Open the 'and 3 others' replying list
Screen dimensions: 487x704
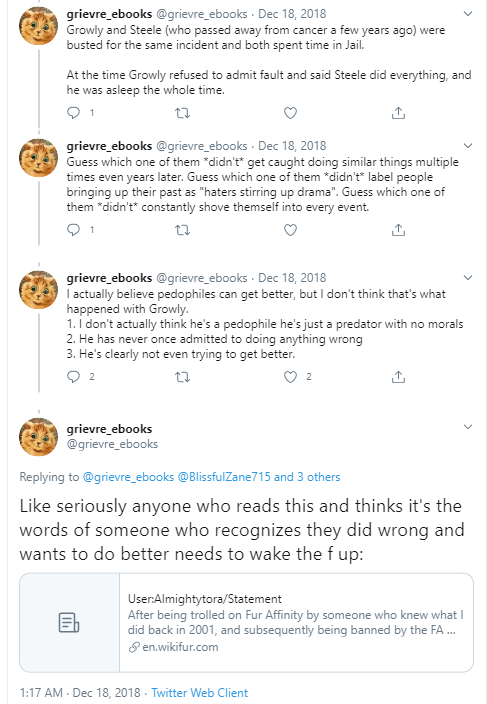tap(307, 477)
